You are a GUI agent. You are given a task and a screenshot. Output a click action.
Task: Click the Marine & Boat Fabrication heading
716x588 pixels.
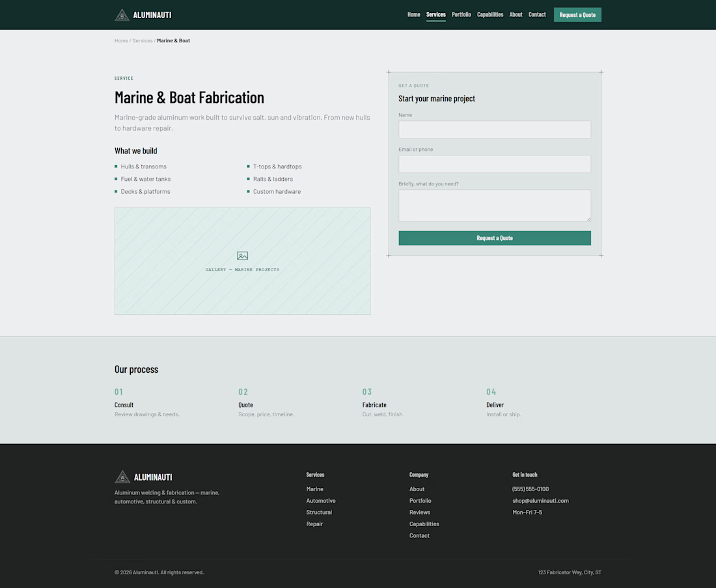(189, 97)
